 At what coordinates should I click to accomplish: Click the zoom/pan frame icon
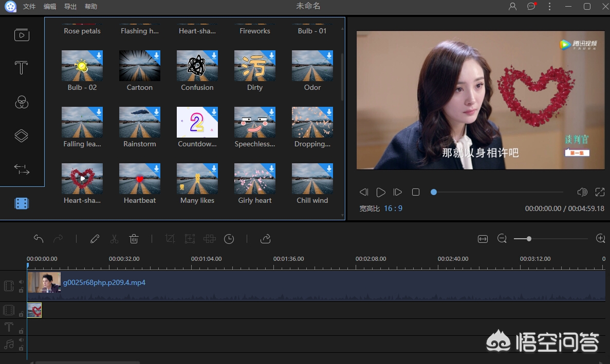(190, 239)
